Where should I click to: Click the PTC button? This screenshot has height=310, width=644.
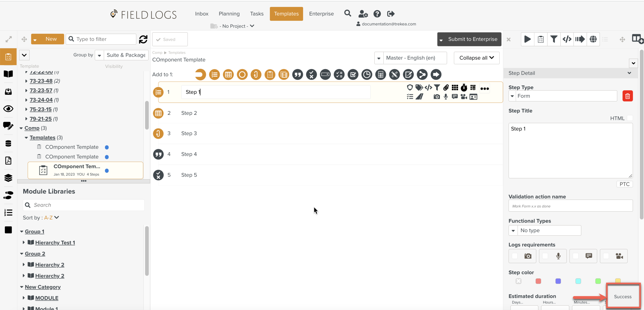coord(624,184)
